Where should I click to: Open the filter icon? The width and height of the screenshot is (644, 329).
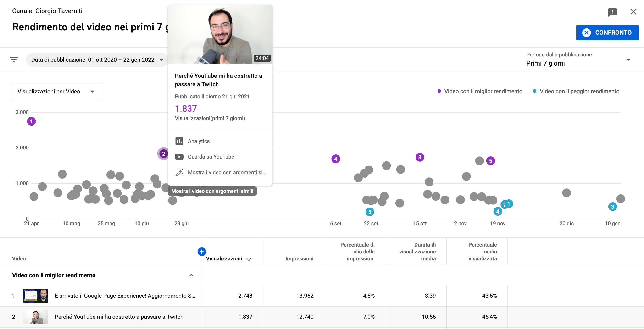[14, 60]
